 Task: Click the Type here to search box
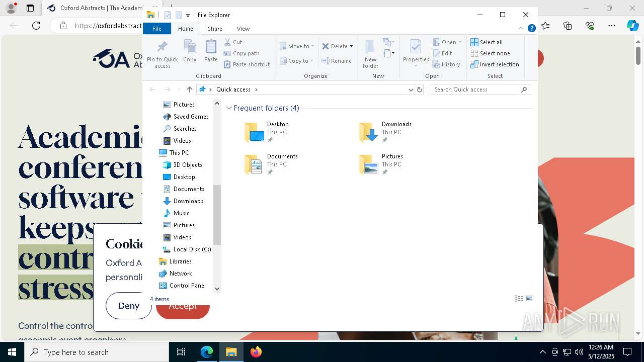point(97,352)
